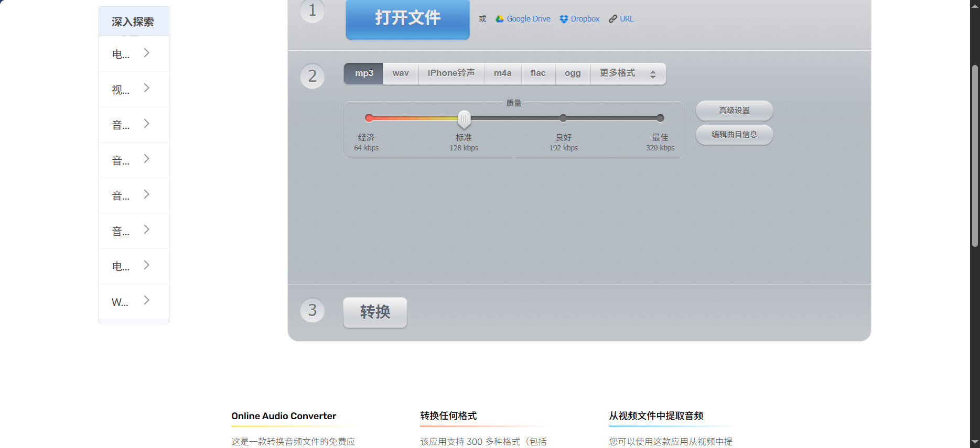The width and height of the screenshot is (980, 448).
Task: Expand the W... sidebar entry chevron
Action: point(147,300)
